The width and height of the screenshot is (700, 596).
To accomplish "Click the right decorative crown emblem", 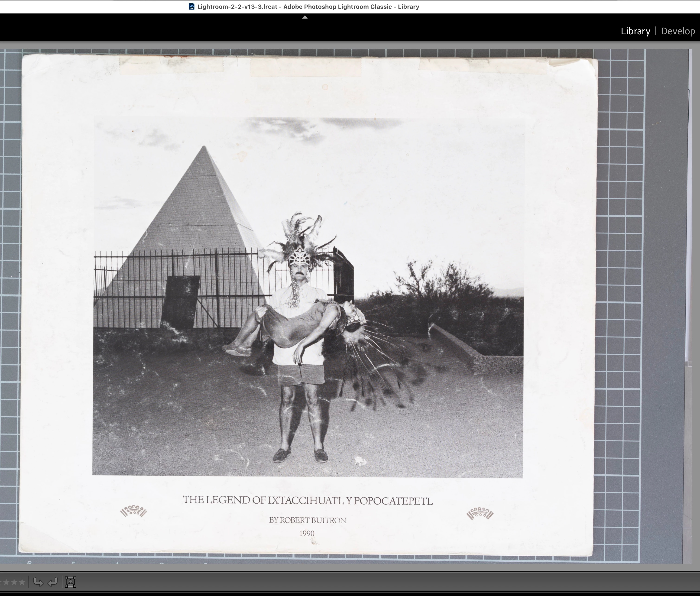I will [x=480, y=514].
